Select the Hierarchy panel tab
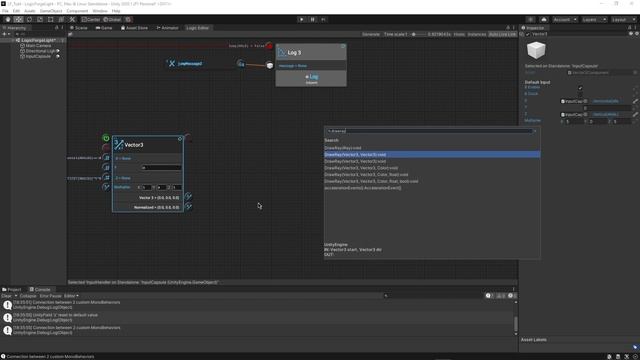Image resolution: width=640 pixels, height=360 pixels. pyautogui.click(x=15, y=28)
